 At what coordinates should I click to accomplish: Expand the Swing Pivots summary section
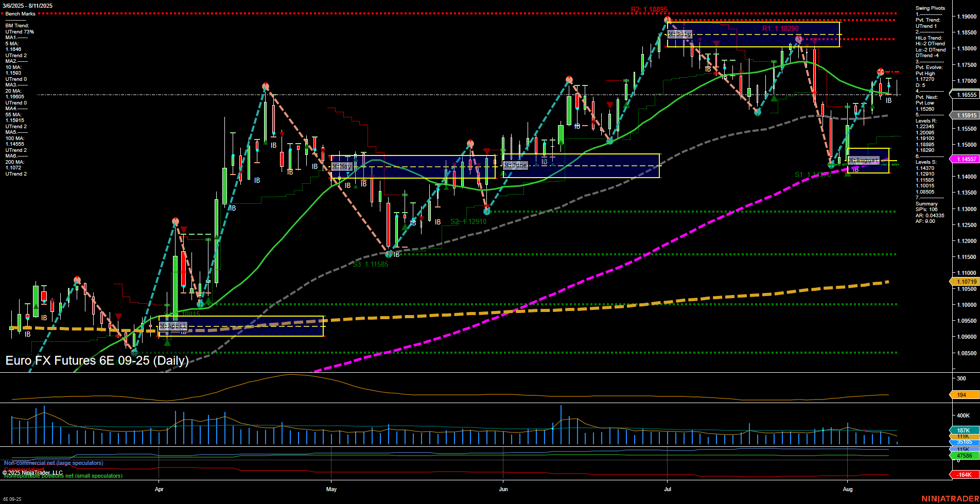(929, 8)
